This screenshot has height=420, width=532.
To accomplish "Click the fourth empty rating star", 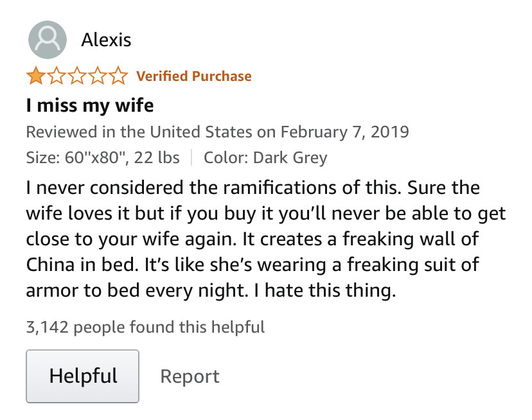I will pyautogui.click(x=98, y=77).
